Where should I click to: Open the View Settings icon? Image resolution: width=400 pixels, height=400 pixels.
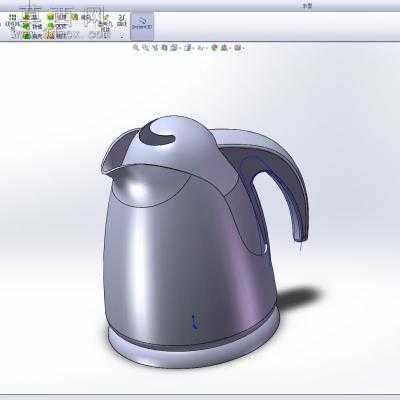[x=238, y=48]
